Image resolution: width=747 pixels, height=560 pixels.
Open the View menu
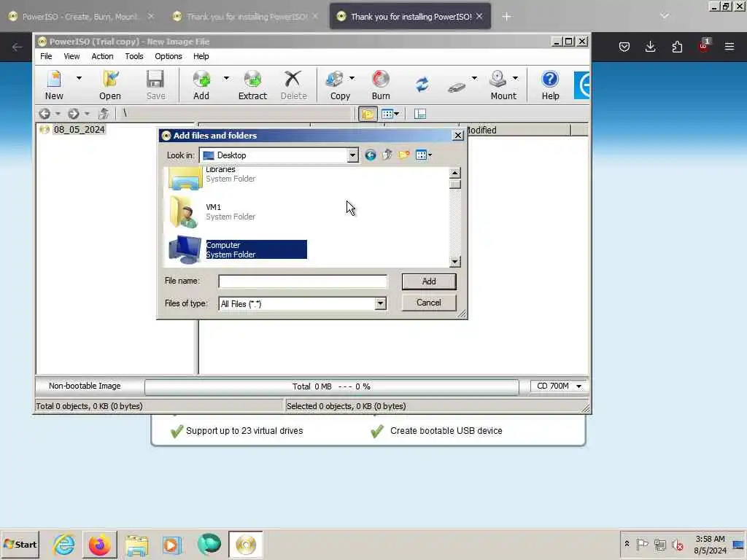[x=72, y=56]
